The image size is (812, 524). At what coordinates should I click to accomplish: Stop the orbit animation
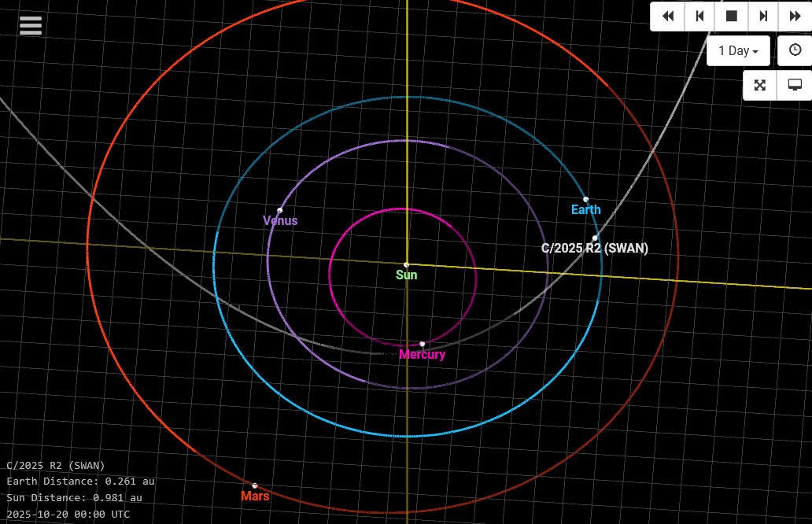coord(731,16)
